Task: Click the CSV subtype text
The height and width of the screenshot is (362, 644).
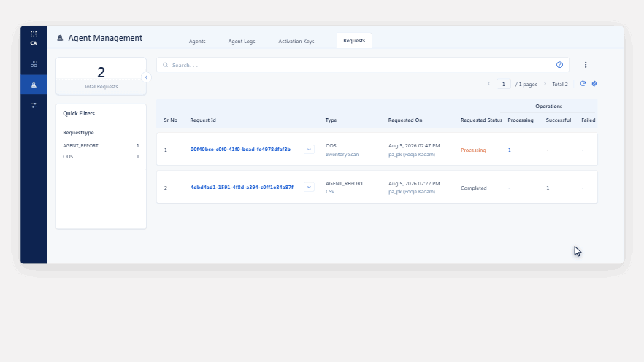Action: [x=330, y=192]
